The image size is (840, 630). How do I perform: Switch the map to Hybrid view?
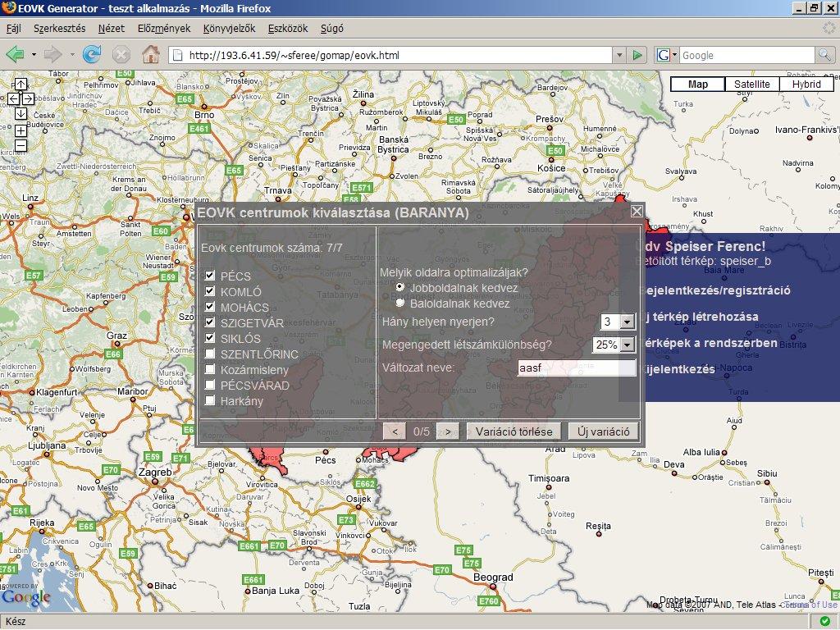[x=806, y=84]
